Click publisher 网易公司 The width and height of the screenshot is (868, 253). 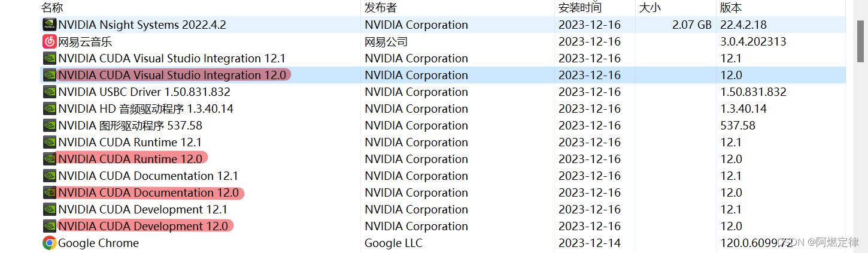pos(386,41)
